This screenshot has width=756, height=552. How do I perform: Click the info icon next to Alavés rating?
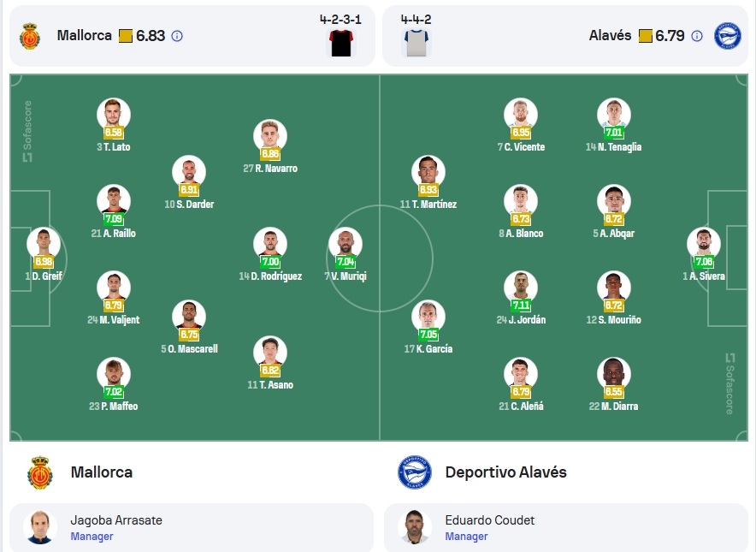[x=697, y=36]
